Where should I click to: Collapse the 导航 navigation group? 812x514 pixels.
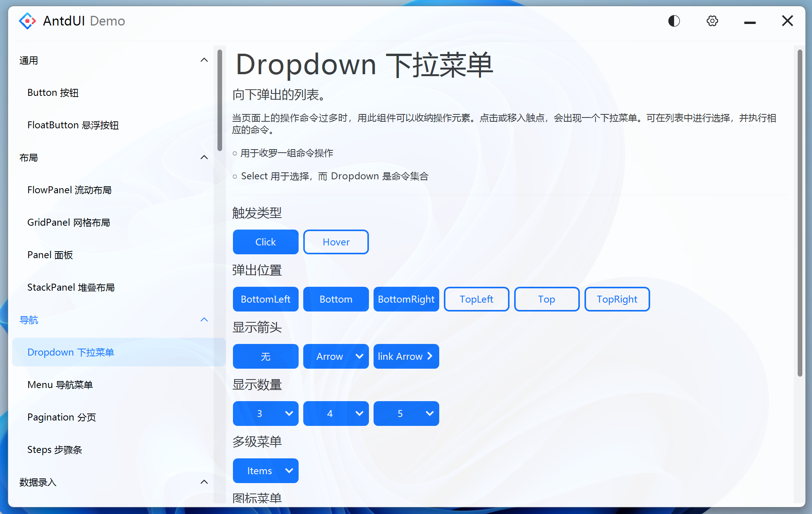[x=204, y=320]
